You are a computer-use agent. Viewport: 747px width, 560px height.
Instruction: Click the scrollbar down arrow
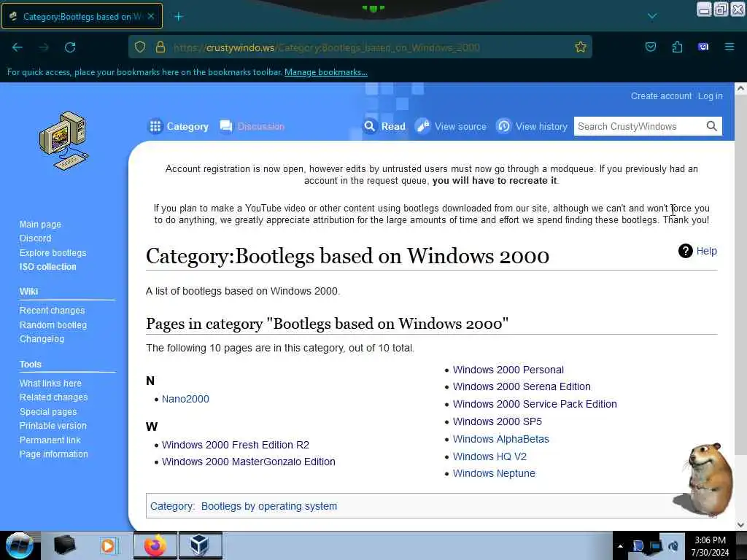pos(740,525)
